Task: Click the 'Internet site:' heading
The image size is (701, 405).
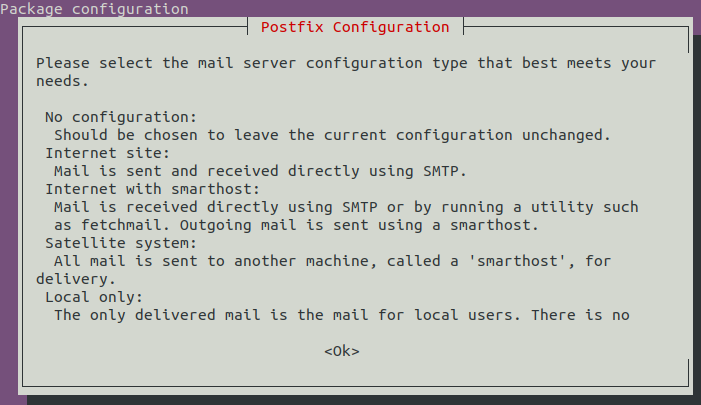Action: point(107,153)
